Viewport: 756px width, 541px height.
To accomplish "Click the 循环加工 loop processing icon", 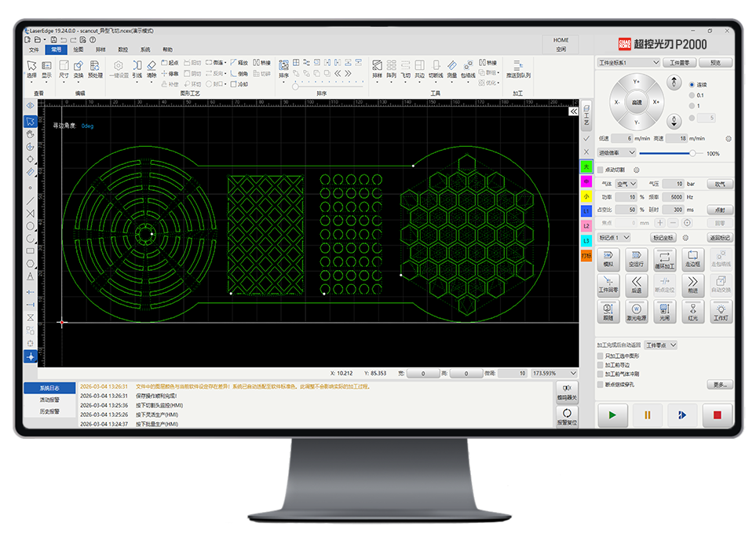I will point(664,258).
